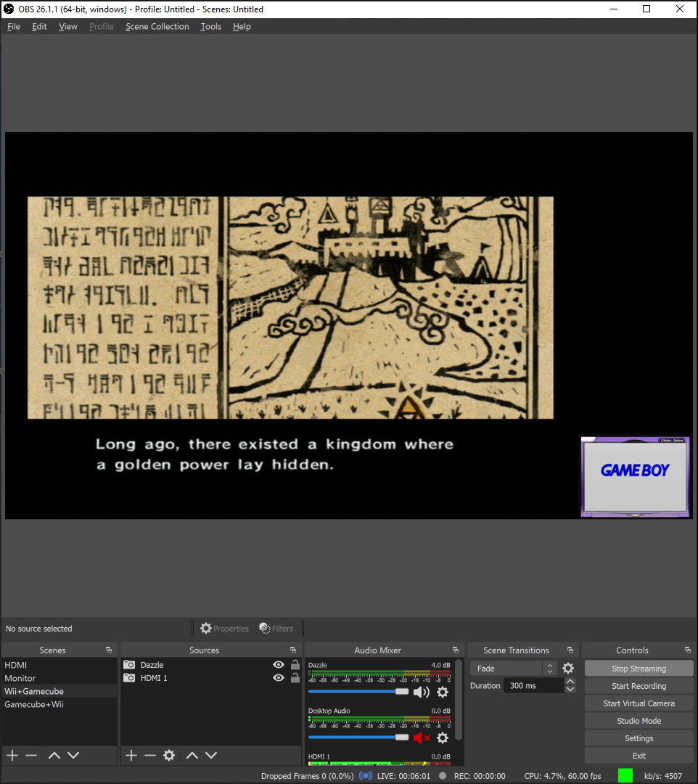Screen dimensions: 698x784
Task: Open OBS Settings from Controls
Action: (639, 738)
